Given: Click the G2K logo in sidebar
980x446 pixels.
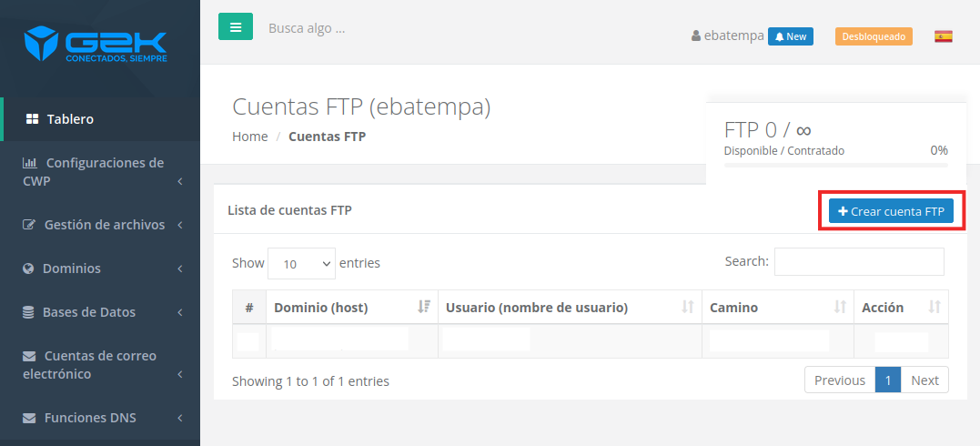Looking at the screenshot, I should (x=96, y=45).
